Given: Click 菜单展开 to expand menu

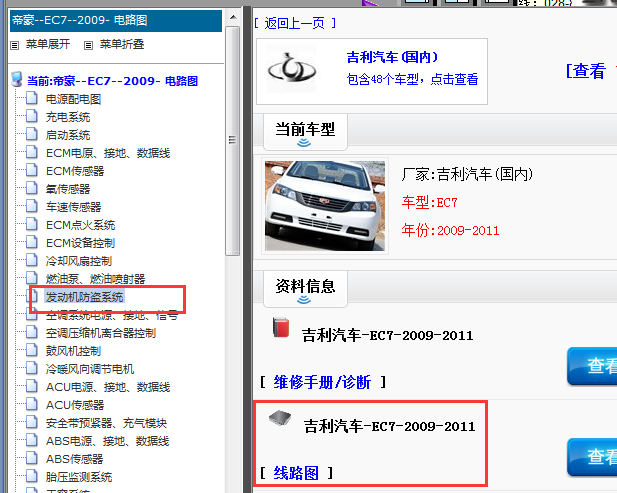Looking at the screenshot, I should [x=48, y=44].
